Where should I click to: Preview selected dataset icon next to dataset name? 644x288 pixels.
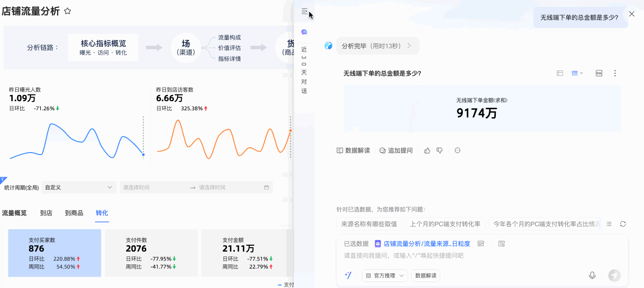click(x=481, y=244)
